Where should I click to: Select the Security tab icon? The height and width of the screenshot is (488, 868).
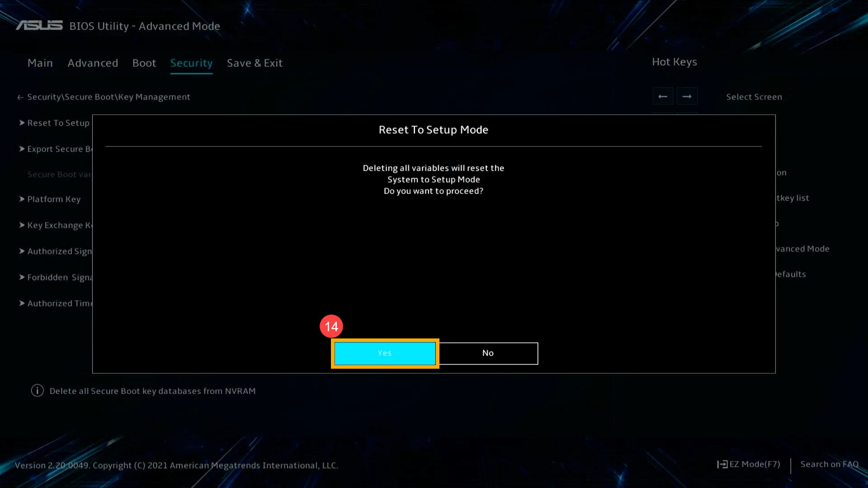pyautogui.click(x=191, y=62)
